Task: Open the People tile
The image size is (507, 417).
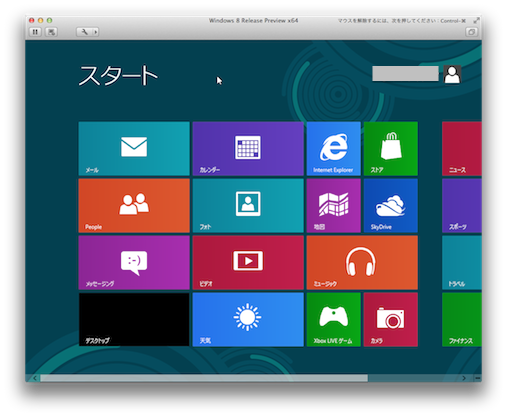Action: 134,206
